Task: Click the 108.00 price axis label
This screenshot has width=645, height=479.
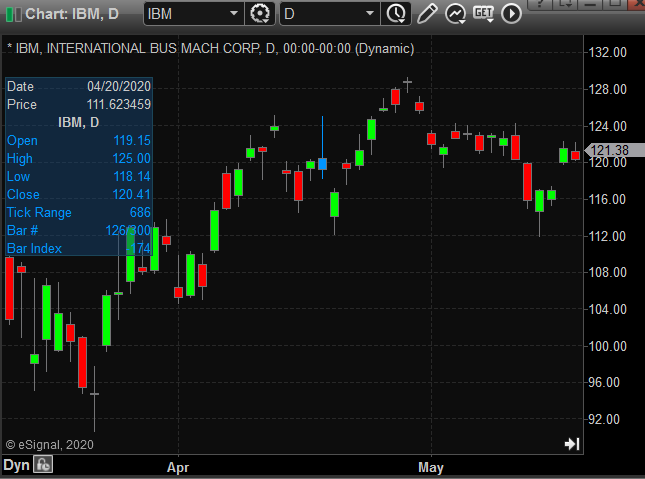Action: click(608, 272)
